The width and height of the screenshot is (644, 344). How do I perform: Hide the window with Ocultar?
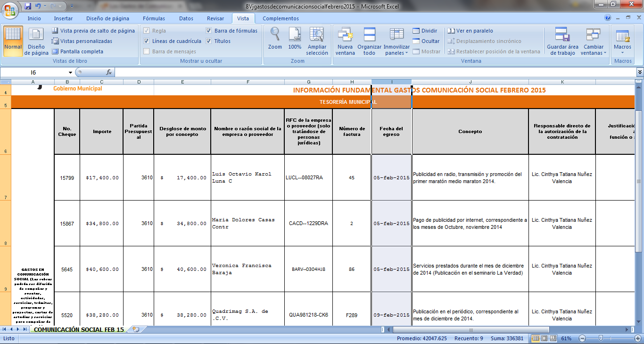click(x=426, y=41)
